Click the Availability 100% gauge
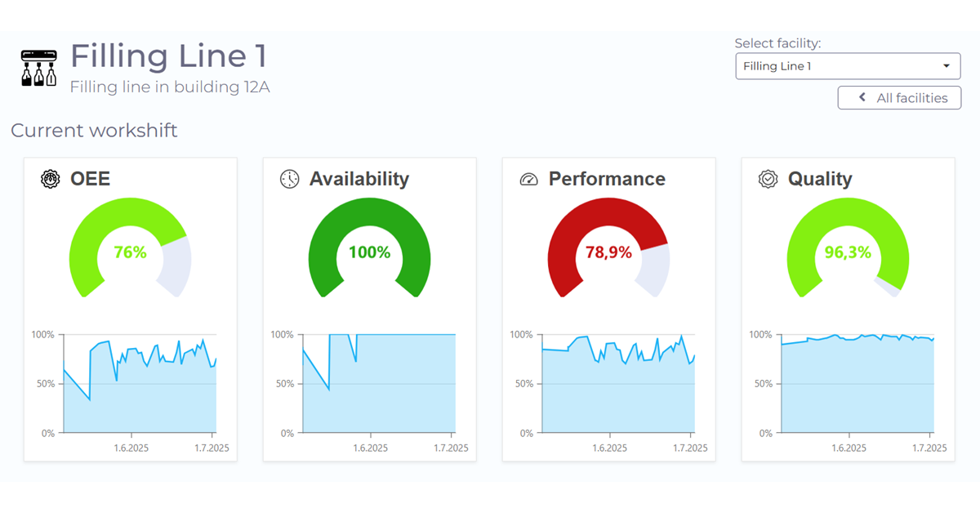The image size is (980, 513). (369, 252)
